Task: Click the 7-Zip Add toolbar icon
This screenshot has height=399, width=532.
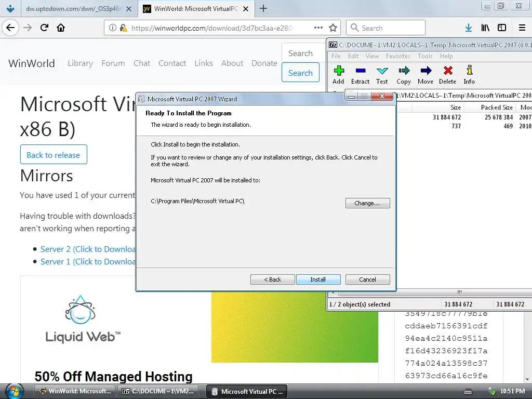Action: click(x=339, y=71)
